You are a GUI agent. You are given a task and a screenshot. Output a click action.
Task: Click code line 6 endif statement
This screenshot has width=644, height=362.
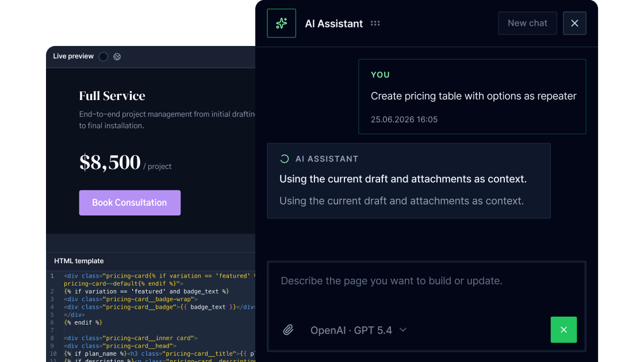click(83, 322)
